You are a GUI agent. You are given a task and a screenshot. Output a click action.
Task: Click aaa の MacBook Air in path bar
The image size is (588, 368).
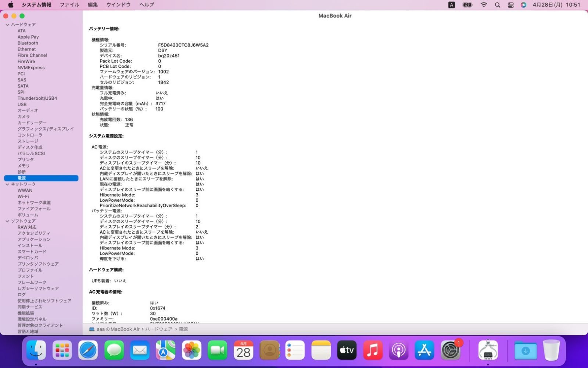tap(118, 329)
